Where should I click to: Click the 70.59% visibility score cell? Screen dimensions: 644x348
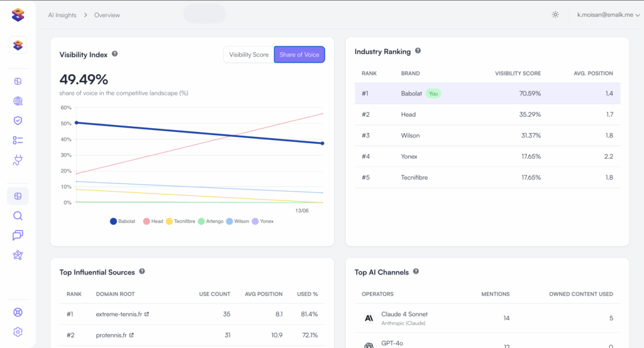(x=530, y=93)
